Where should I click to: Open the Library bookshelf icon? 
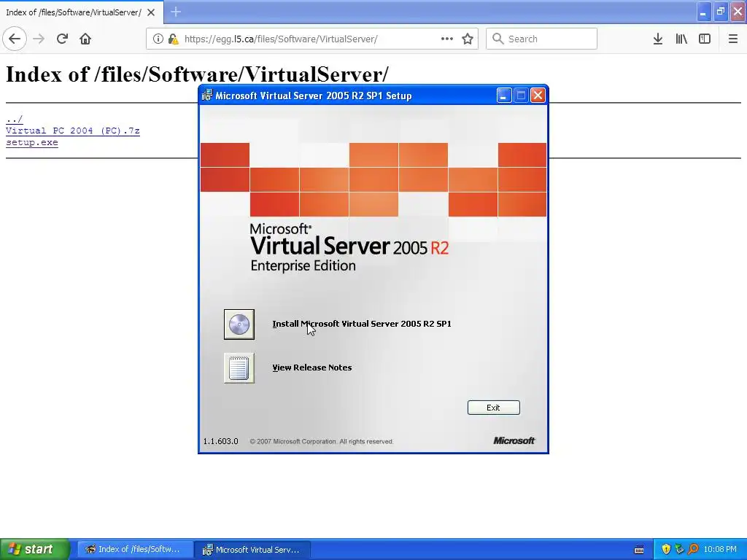click(681, 39)
